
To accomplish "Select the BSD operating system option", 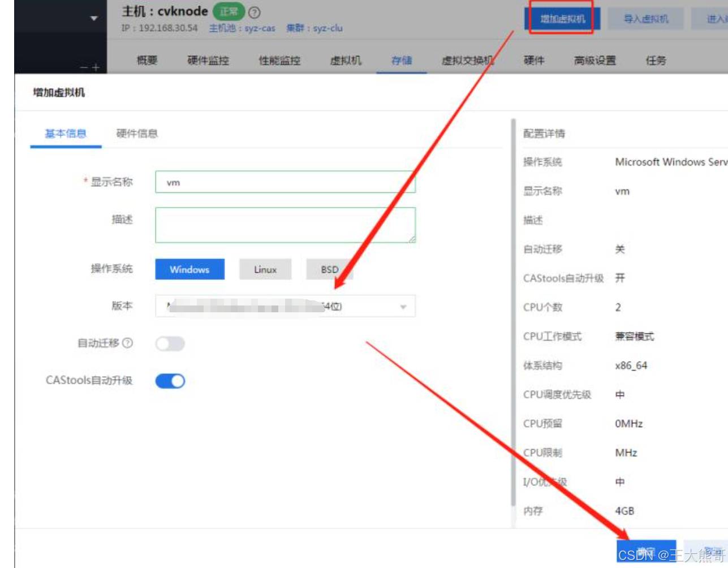I will click(329, 269).
